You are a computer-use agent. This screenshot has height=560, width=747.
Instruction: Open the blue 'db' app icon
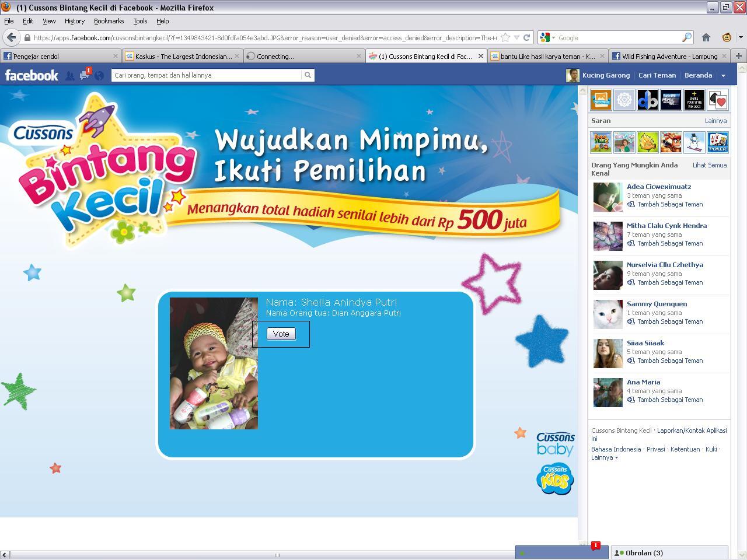coord(648,100)
